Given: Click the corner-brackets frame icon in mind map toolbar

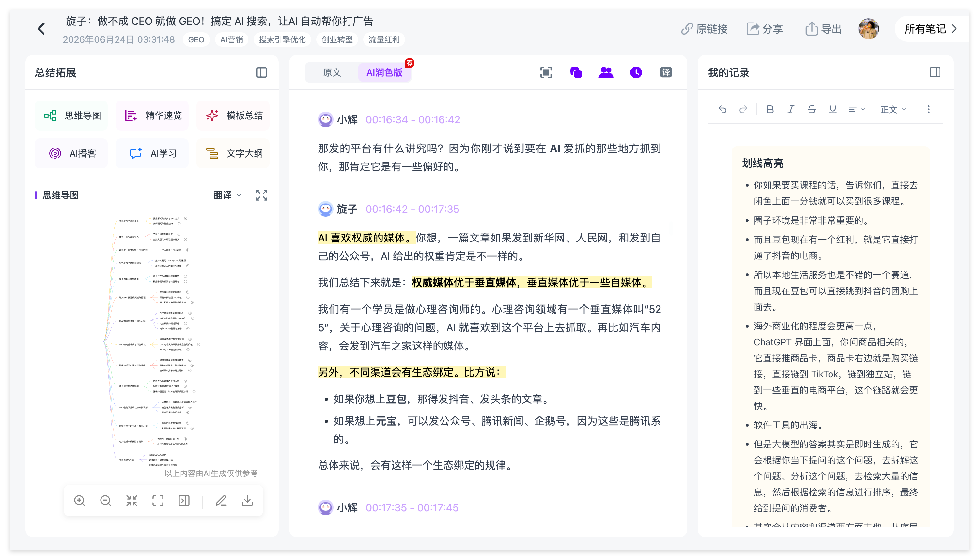Looking at the screenshot, I should point(158,500).
